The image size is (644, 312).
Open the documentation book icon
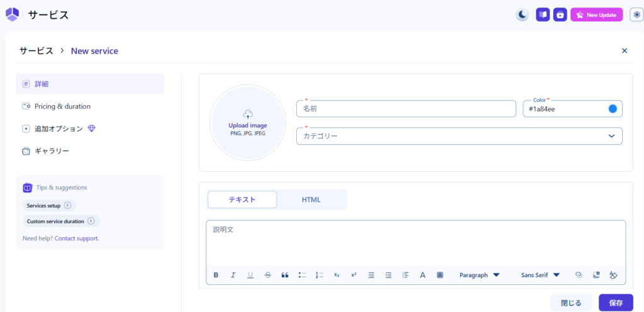click(542, 14)
